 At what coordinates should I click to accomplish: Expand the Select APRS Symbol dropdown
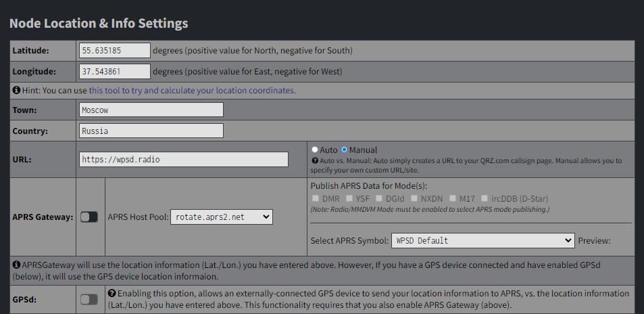[482, 240]
